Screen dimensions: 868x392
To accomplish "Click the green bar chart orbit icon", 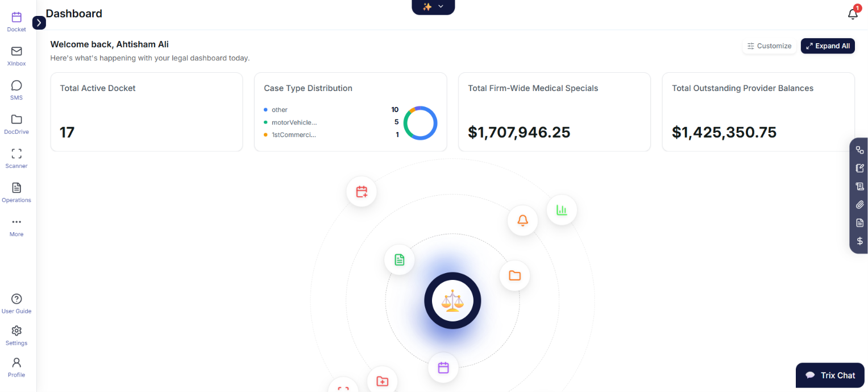I will tap(562, 210).
